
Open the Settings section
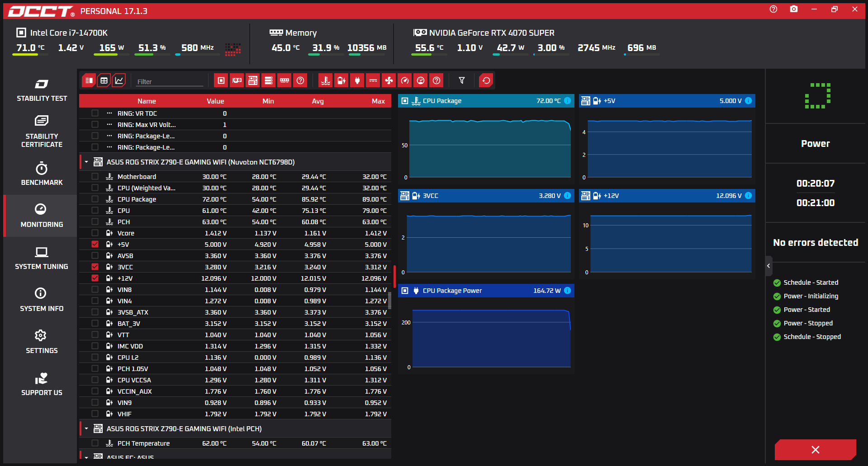[x=42, y=342]
